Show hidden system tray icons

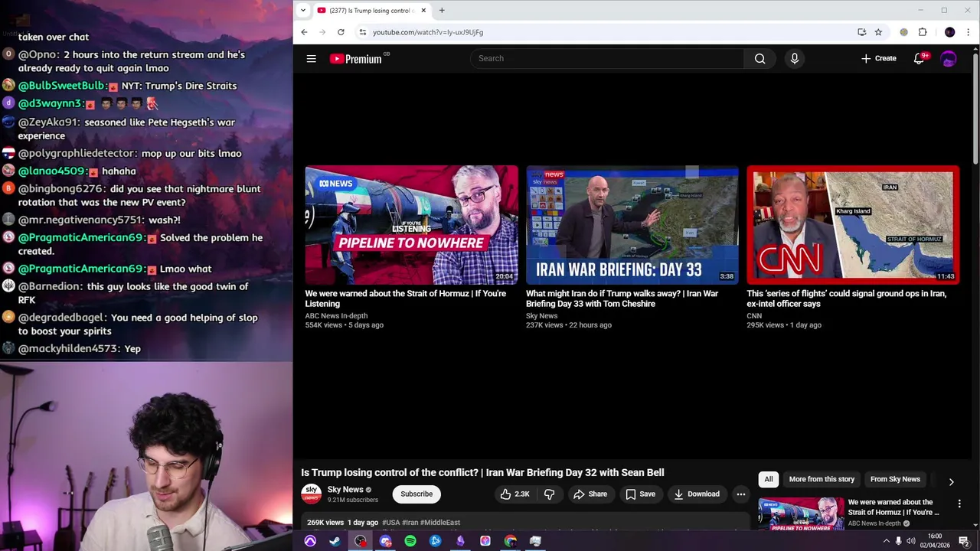[887, 541]
